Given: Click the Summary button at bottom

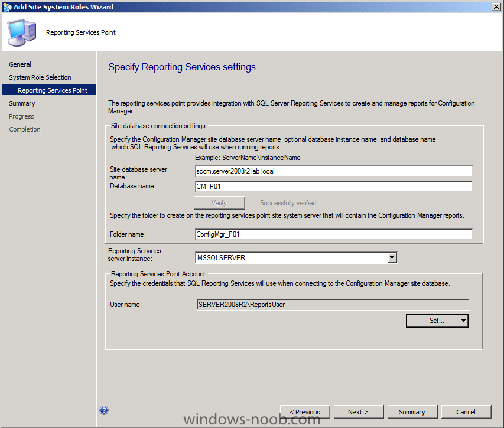Looking at the screenshot, I should [x=412, y=411].
